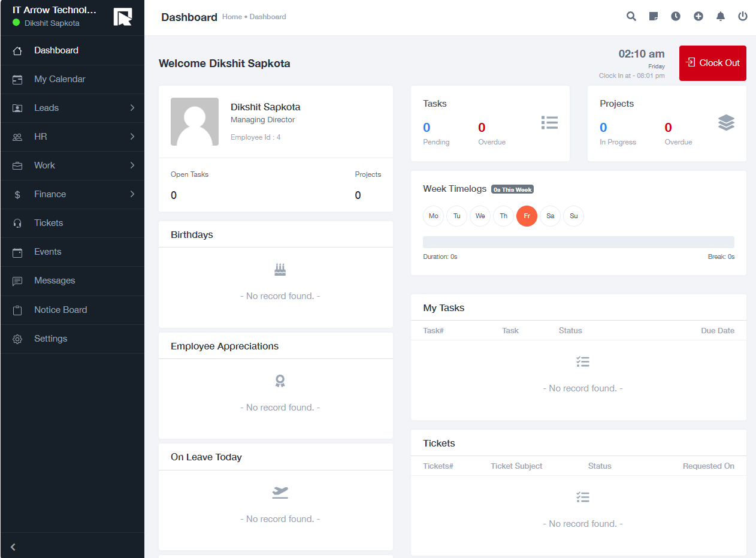The image size is (756, 558).
Task: Open the notifications bell
Action: coord(721,16)
